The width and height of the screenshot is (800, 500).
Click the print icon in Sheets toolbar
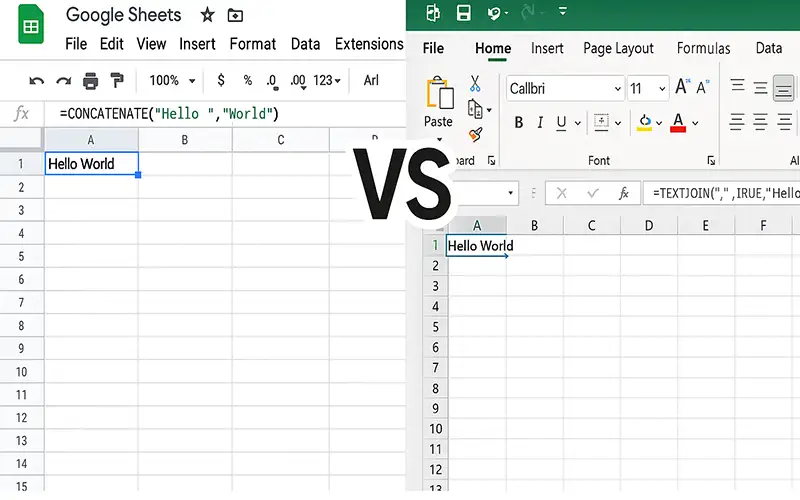(91, 81)
